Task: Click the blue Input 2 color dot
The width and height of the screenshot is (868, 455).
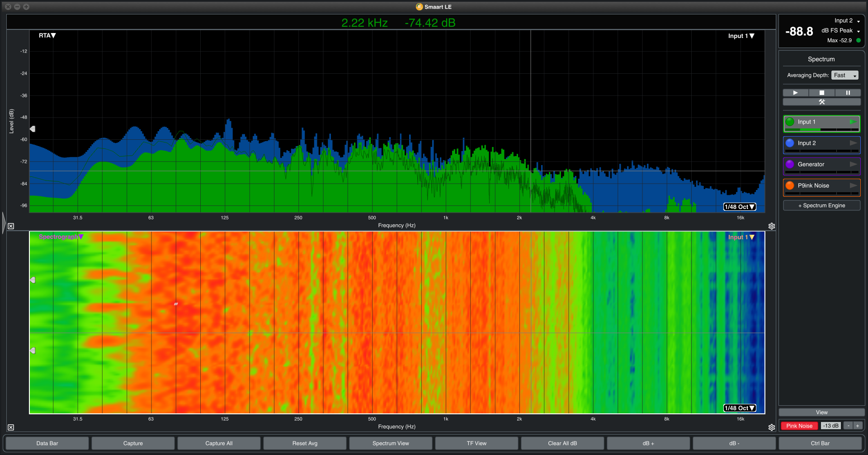Action: (790, 143)
